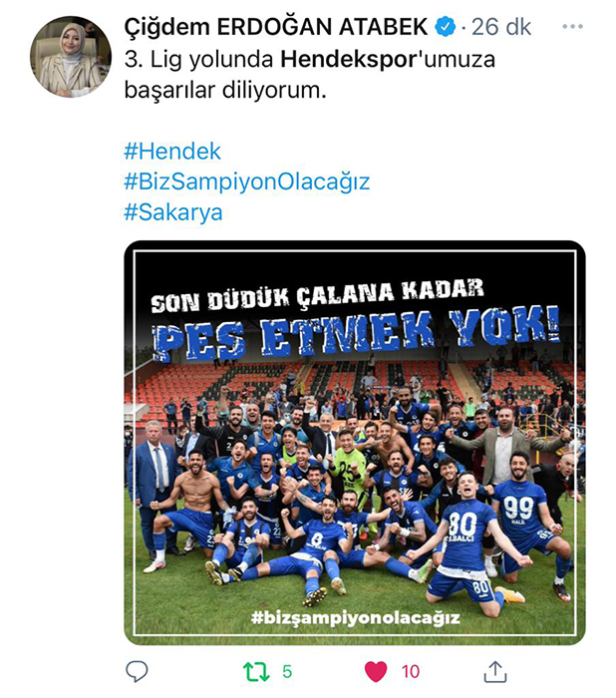Viewport: 616px width, 698px height.
Task: View the retweet count of 5
Action: point(287,671)
